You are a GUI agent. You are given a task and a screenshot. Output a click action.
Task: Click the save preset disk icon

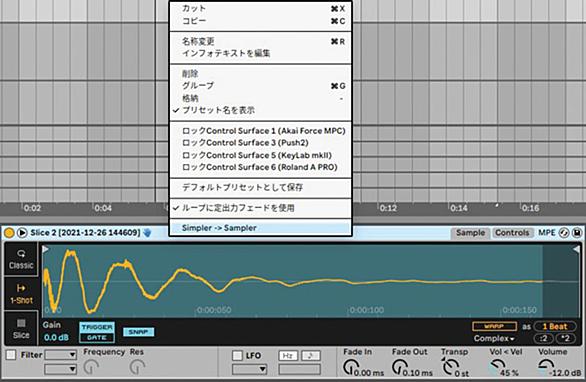(x=577, y=233)
